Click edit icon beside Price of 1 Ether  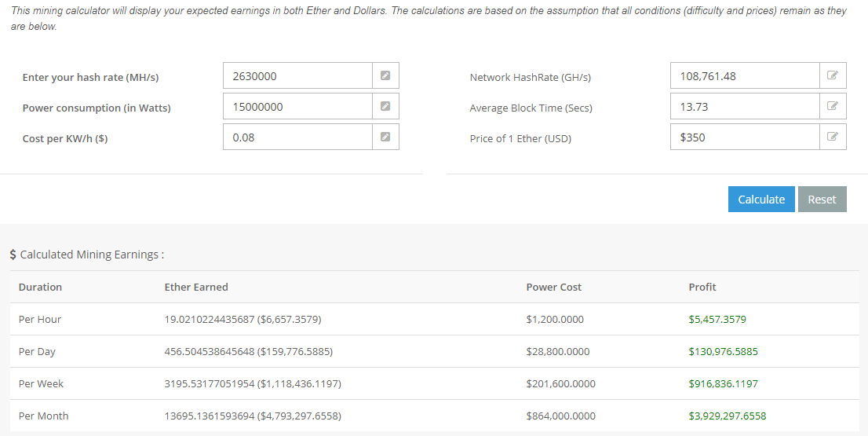point(833,137)
